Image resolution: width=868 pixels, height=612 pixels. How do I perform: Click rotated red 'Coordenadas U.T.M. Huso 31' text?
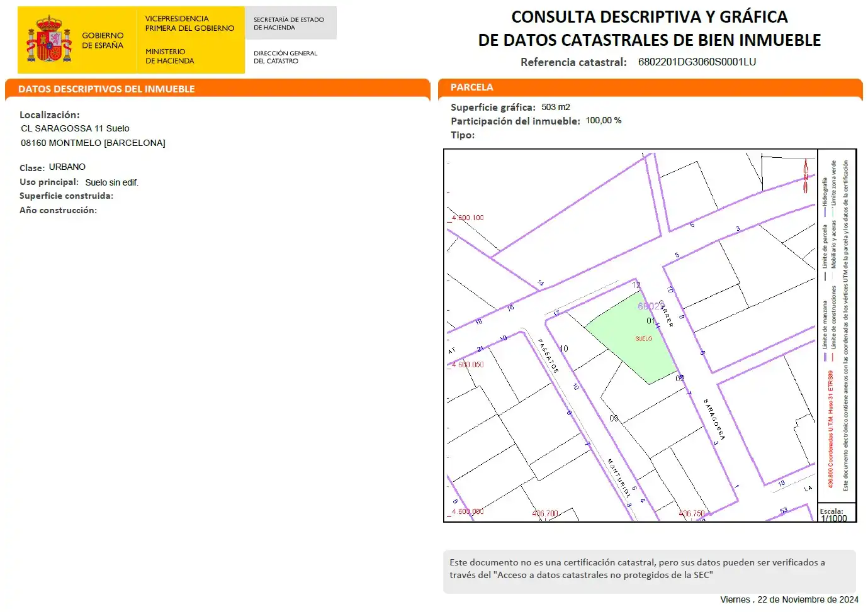coord(831,429)
